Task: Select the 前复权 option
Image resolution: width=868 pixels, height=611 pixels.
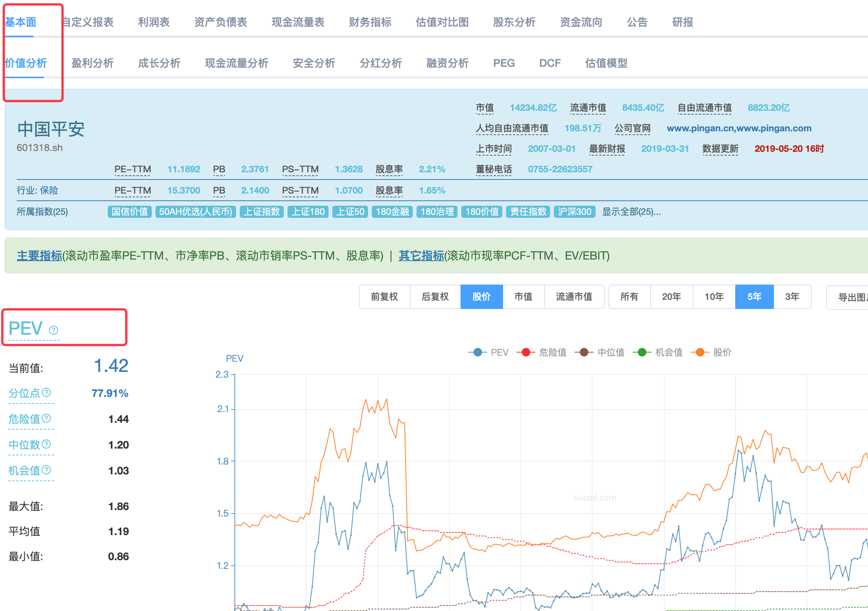Action: pos(384,297)
